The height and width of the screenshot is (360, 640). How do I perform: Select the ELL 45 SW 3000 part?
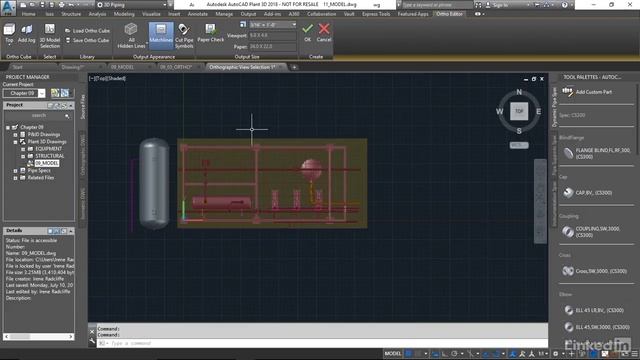596,327
